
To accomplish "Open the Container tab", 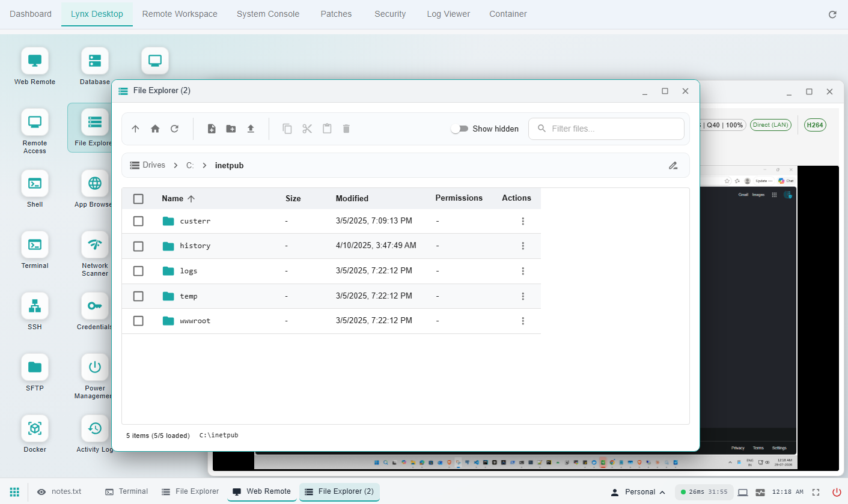I will (508, 14).
